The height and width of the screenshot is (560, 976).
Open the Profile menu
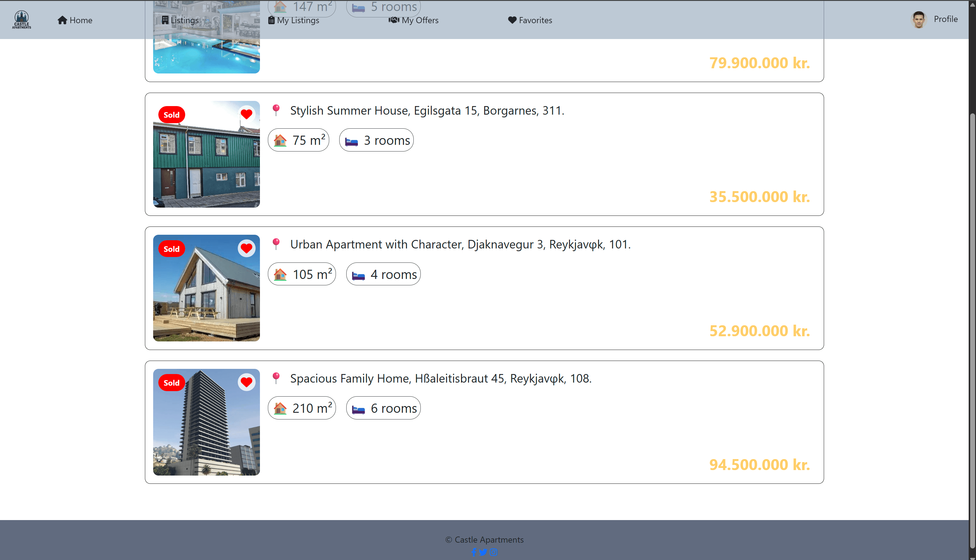click(945, 19)
